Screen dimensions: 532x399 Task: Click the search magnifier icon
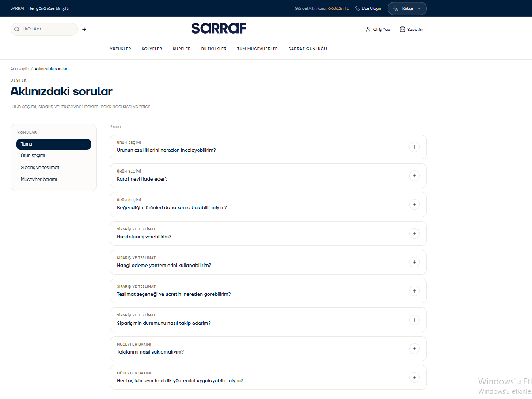pos(17,29)
